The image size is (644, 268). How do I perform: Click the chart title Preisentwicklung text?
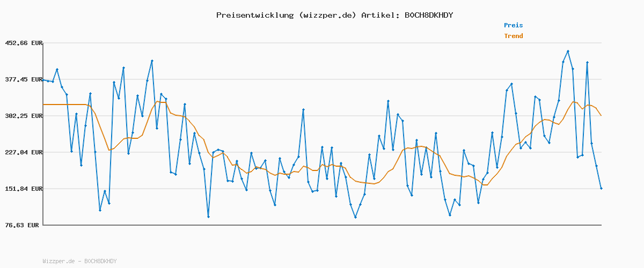point(254,15)
